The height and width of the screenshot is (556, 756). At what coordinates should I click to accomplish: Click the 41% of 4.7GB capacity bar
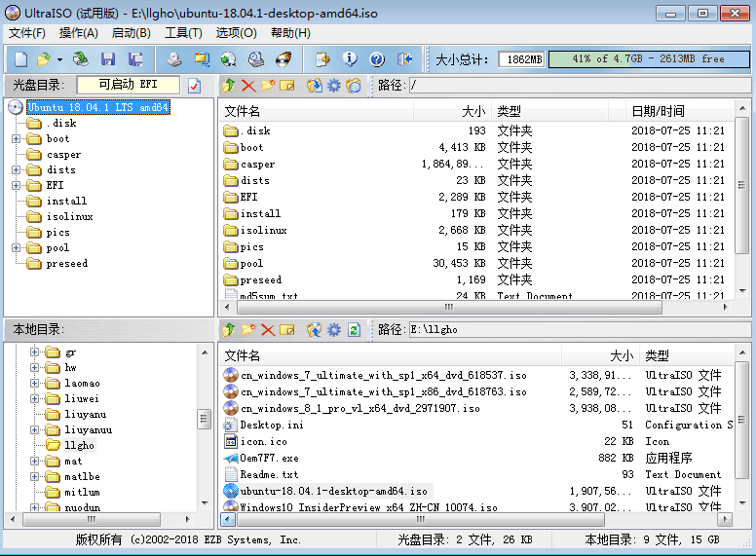click(x=648, y=59)
